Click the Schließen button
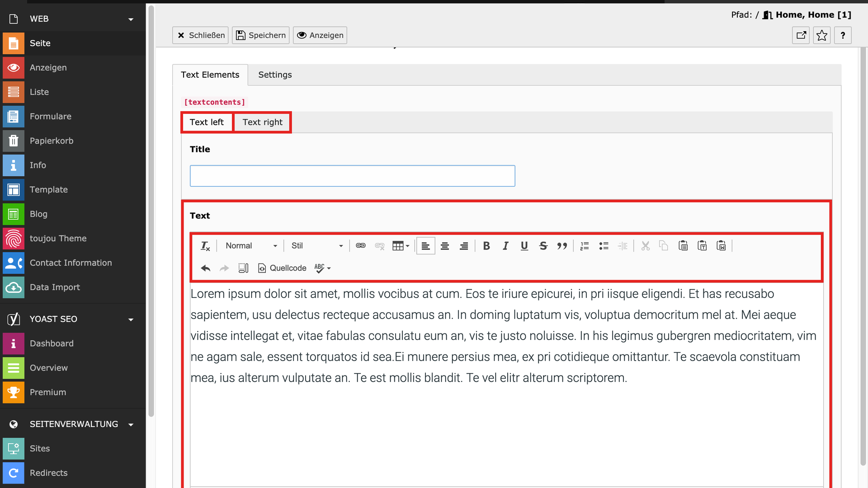This screenshot has width=868, height=488. click(x=200, y=35)
